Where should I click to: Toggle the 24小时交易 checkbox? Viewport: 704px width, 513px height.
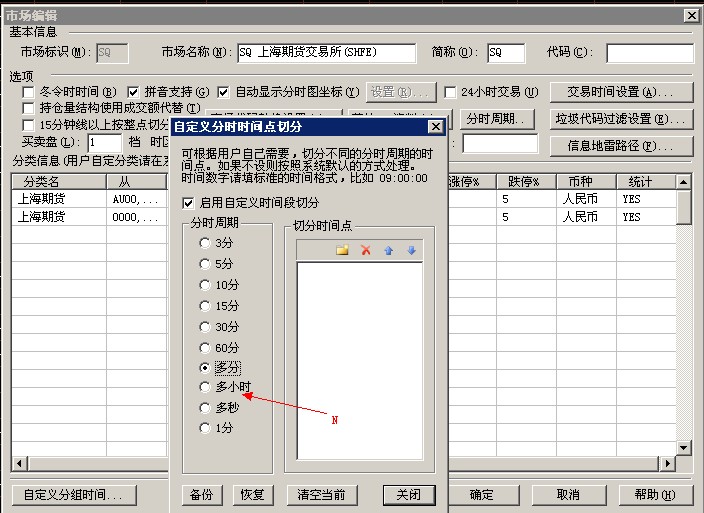click(451, 92)
